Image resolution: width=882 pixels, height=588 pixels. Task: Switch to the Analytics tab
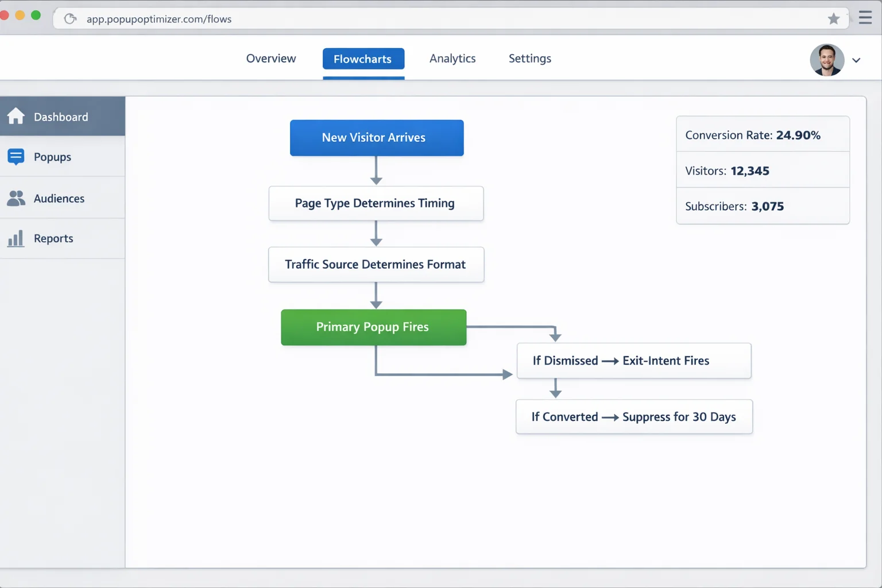pos(452,58)
